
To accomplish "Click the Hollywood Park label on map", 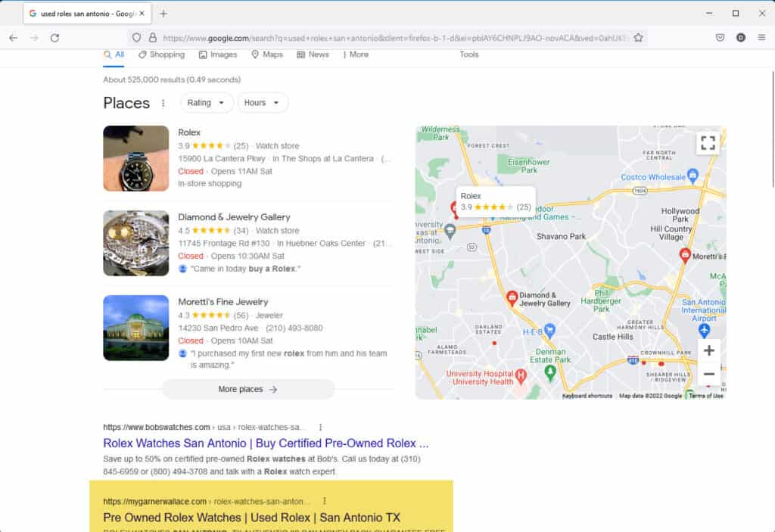I will point(680,215).
